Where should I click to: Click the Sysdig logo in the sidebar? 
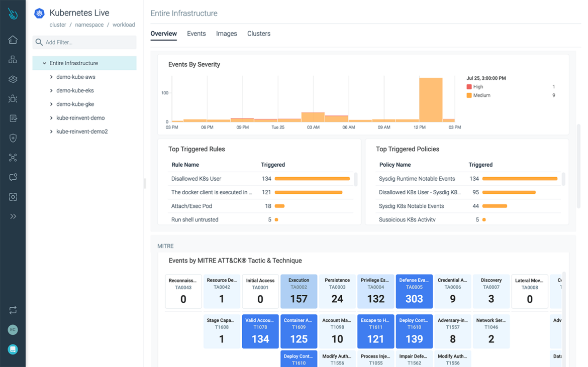coord(13,14)
